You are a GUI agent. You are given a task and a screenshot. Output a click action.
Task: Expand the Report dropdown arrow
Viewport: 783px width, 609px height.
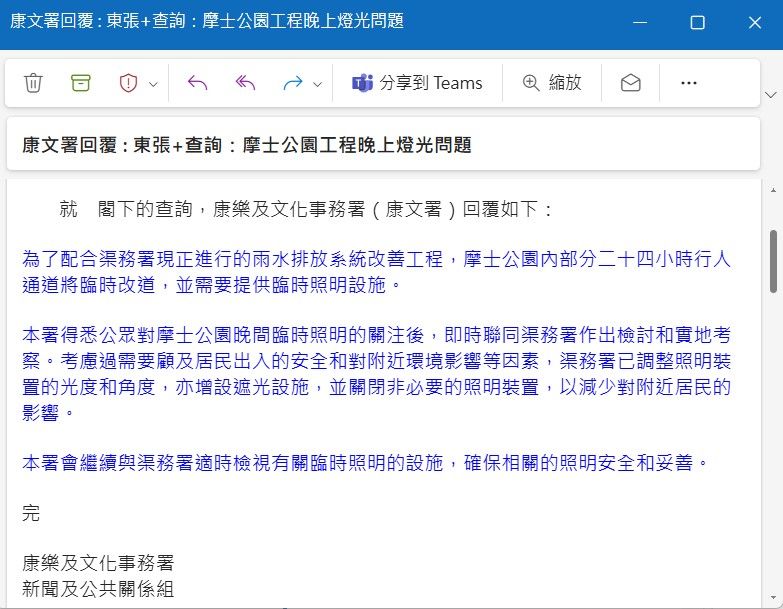click(153, 84)
